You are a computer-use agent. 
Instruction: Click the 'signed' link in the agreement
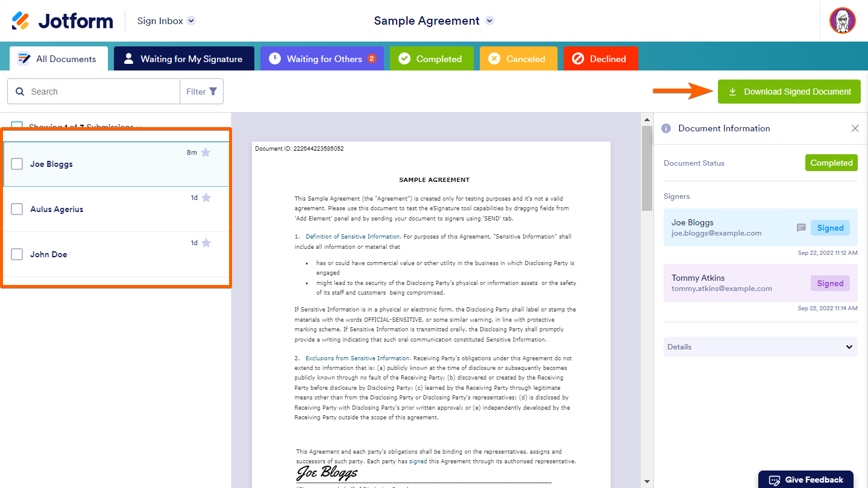pyautogui.click(x=418, y=461)
